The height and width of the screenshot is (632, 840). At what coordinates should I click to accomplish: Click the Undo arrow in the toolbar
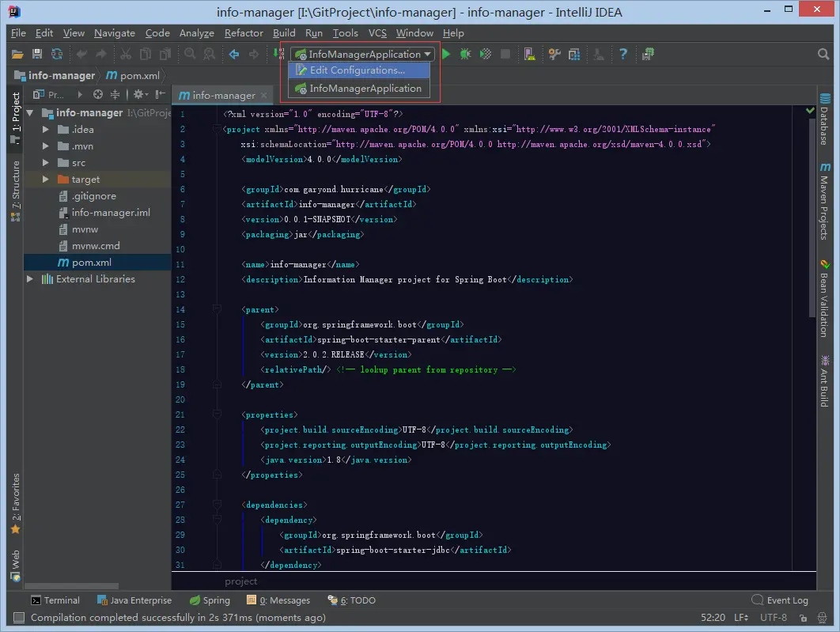pyautogui.click(x=81, y=54)
